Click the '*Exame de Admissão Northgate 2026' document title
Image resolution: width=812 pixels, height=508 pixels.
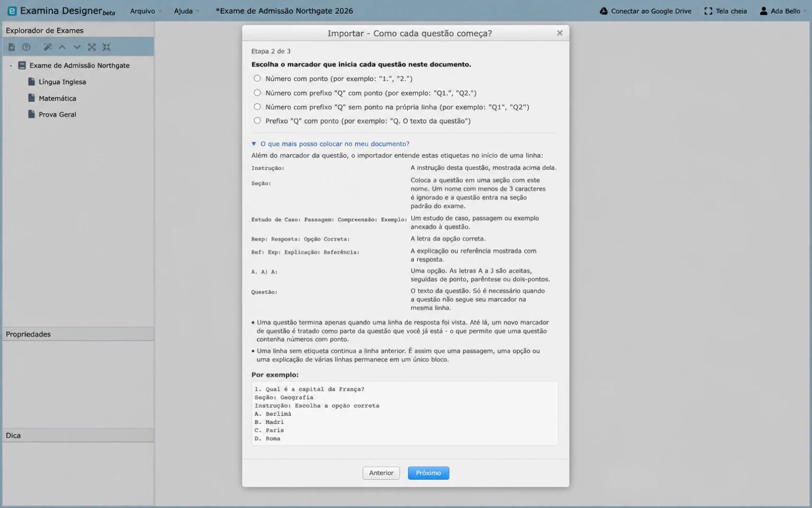(x=284, y=11)
